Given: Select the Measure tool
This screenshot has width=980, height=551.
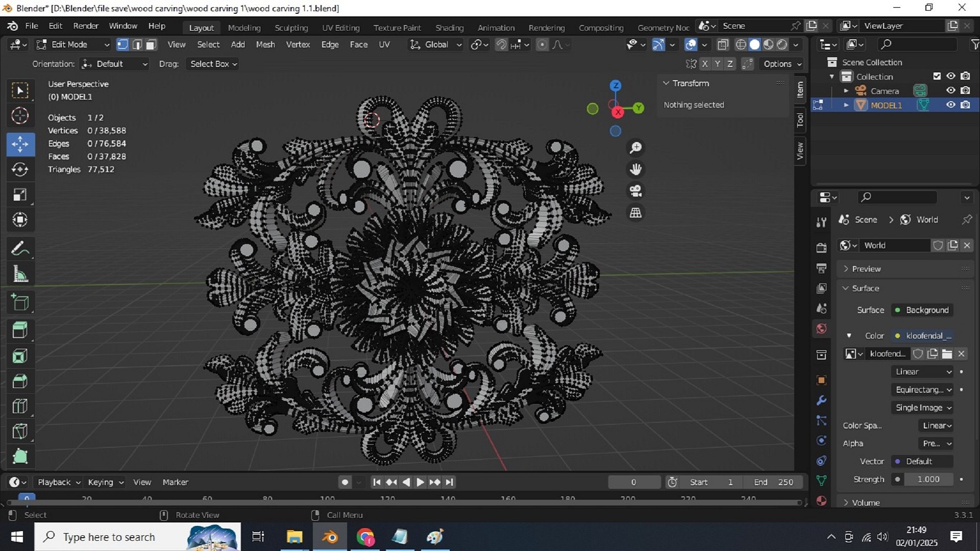Looking at the screenshot, I should click(x=20, y=275).
